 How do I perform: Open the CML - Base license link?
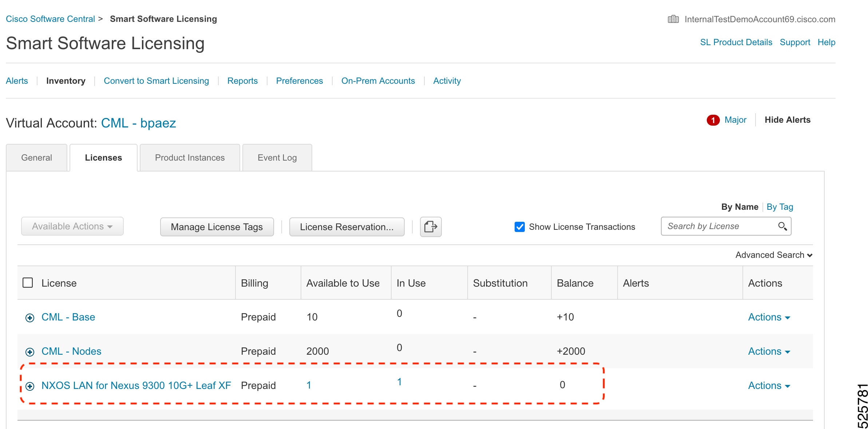[68, 317]
